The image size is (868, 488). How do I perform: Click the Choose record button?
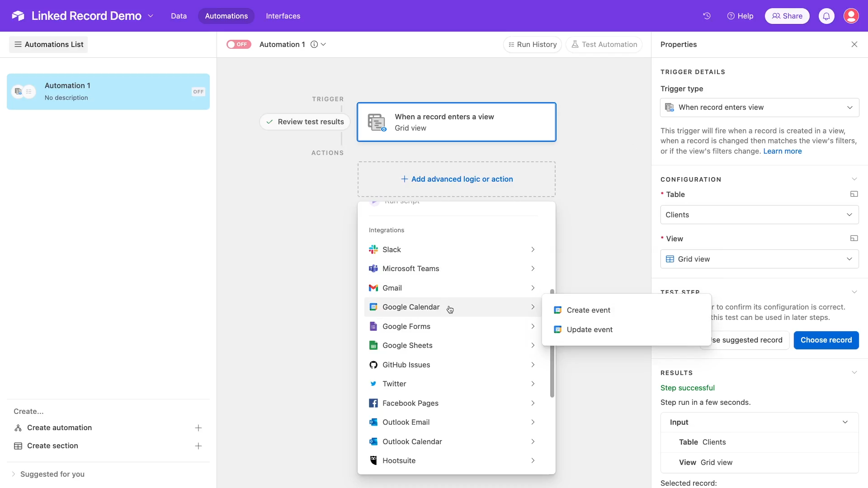pyautogui.click(x=826, y=340)
